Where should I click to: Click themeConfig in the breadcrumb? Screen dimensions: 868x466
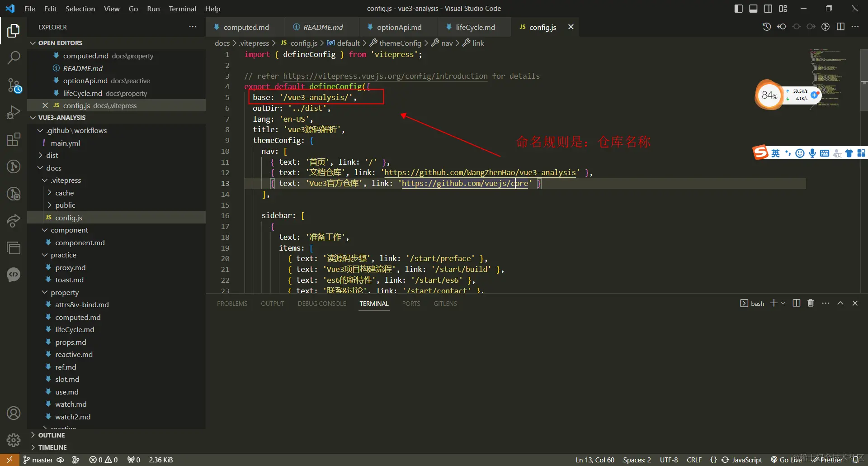tap(400, 43)
